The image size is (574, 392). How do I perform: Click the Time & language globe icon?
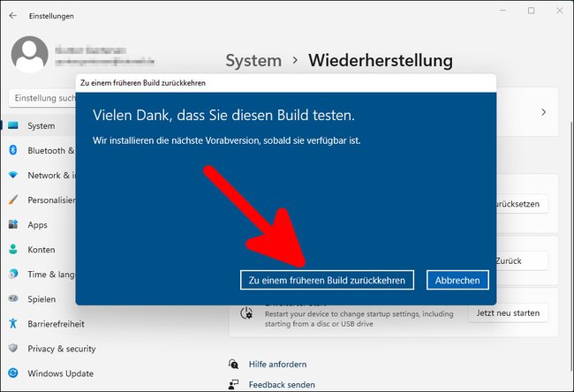point(13,274)
